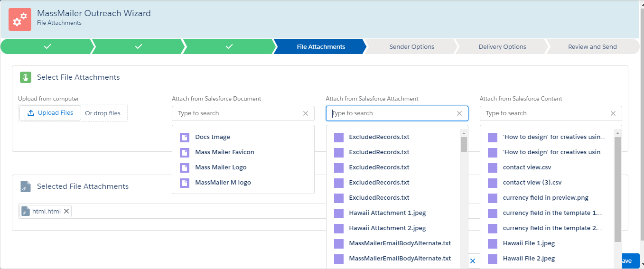Open the Sender Options step

point(411,46)
